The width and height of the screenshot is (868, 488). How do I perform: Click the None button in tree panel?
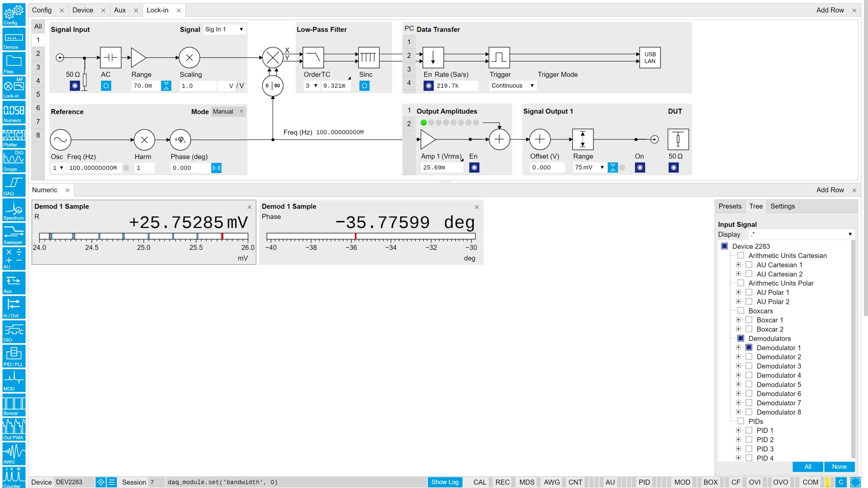(x=839, y=467)
